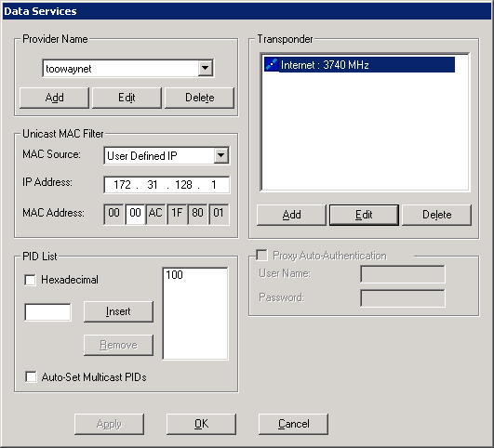Click Delete under the Transponder list
Image resolution: width=494 pixels, height=448 pixels.
click(436, 215)
